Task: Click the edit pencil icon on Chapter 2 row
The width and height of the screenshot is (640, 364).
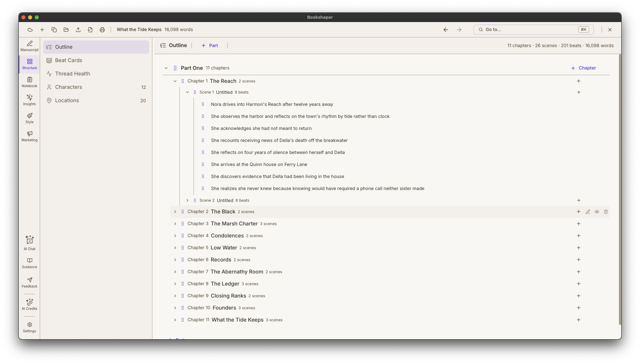Action: pyautogui.click(x=588, y=212)
